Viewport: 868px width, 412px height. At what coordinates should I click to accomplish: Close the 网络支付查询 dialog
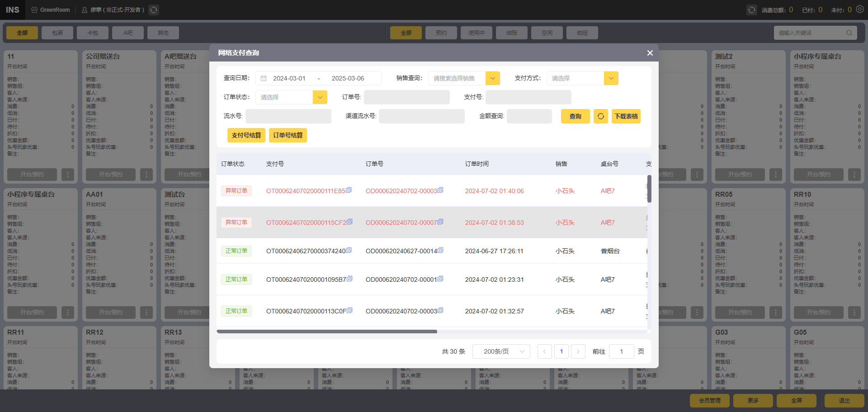coord(650,53)
